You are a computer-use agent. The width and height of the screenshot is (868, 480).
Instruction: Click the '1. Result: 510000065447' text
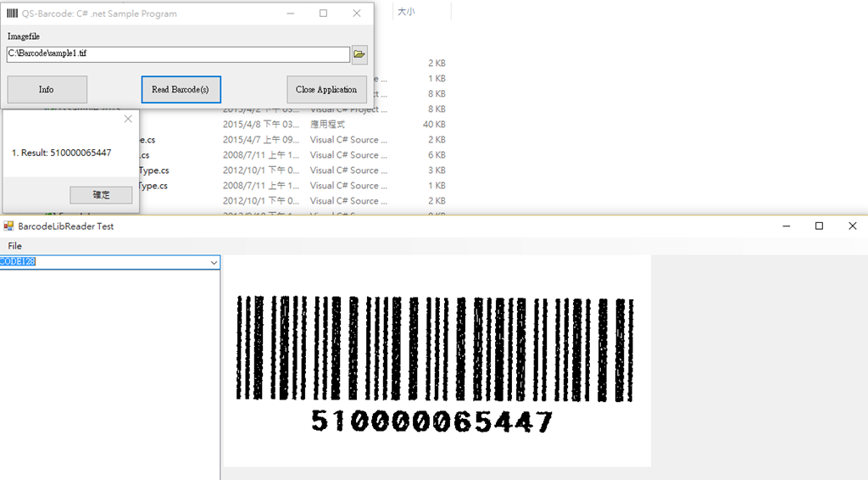pyautogui.click(x=61, y=153)
